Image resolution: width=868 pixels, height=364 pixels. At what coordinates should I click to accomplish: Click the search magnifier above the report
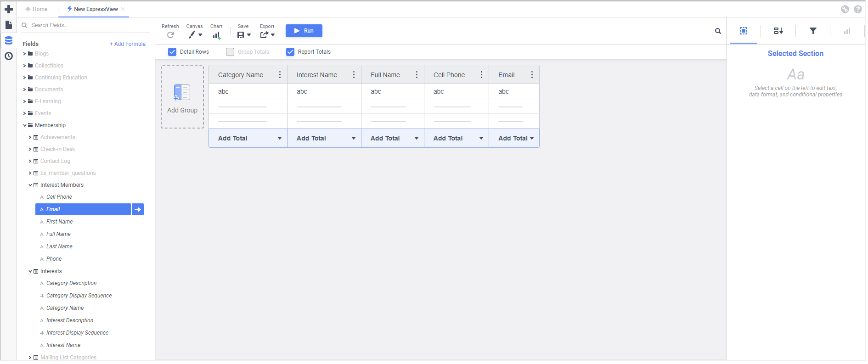point(718,31)
